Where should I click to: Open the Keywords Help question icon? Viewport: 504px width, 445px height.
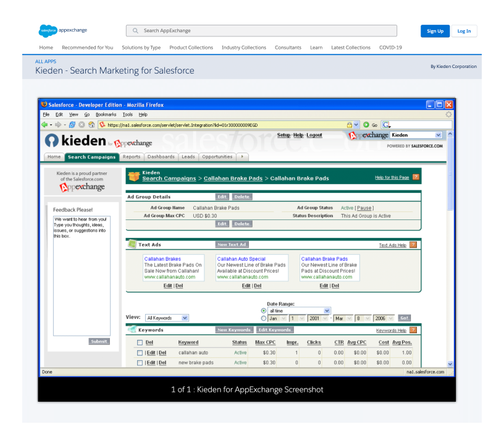(413, 330)
